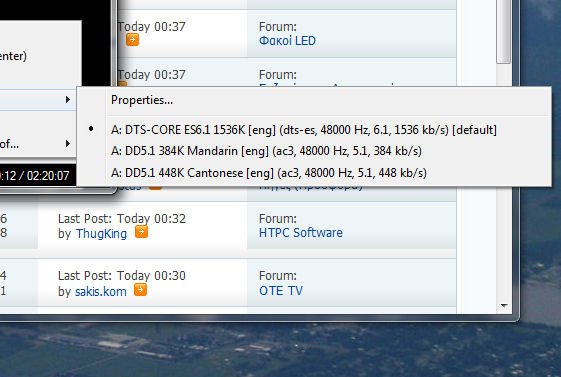The width and height of the screenshot is (561, 377).
Task: Click the vertical scrollbar thumb at top right
Action: pyautogui.click(x=504, y=31)
